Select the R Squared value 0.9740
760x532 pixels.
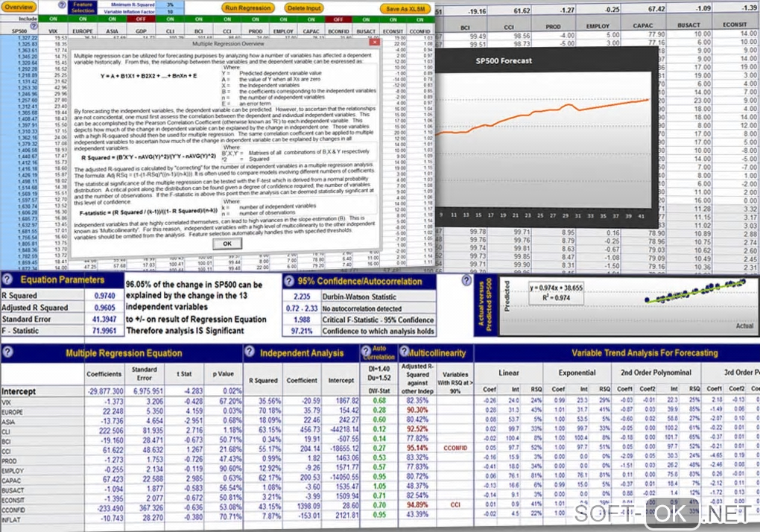(104, 296)
